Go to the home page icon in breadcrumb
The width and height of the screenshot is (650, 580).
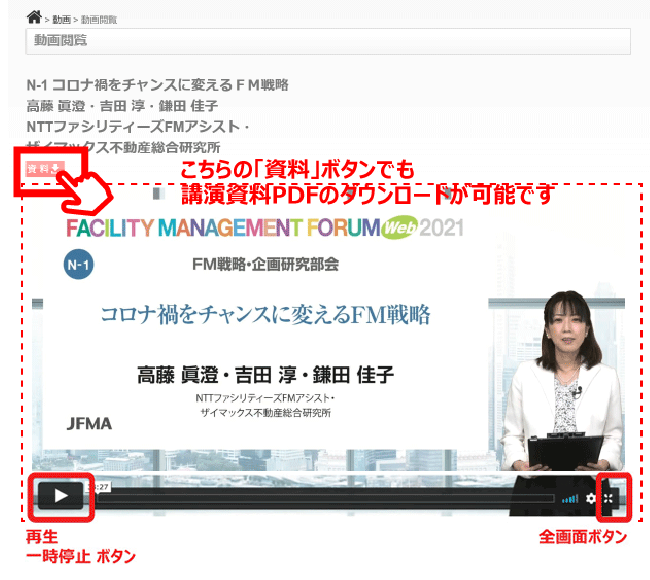pos(34,17)
